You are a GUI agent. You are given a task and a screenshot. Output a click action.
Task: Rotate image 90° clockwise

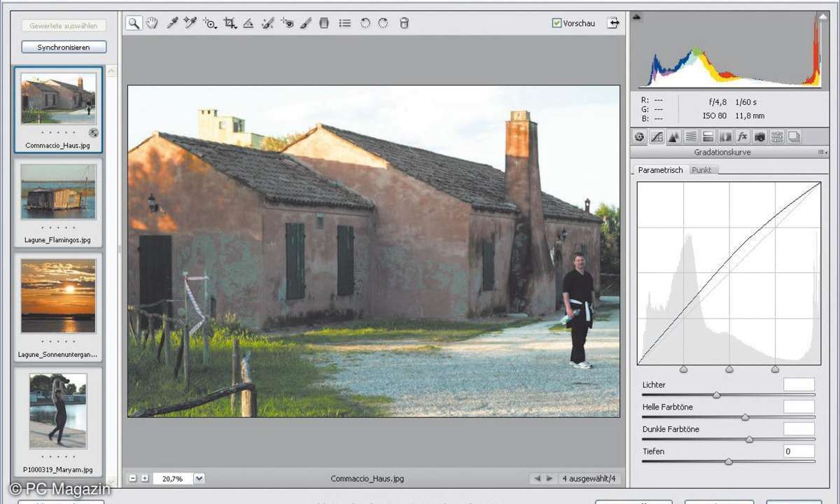pyautogui.click(x=383, y=23)
